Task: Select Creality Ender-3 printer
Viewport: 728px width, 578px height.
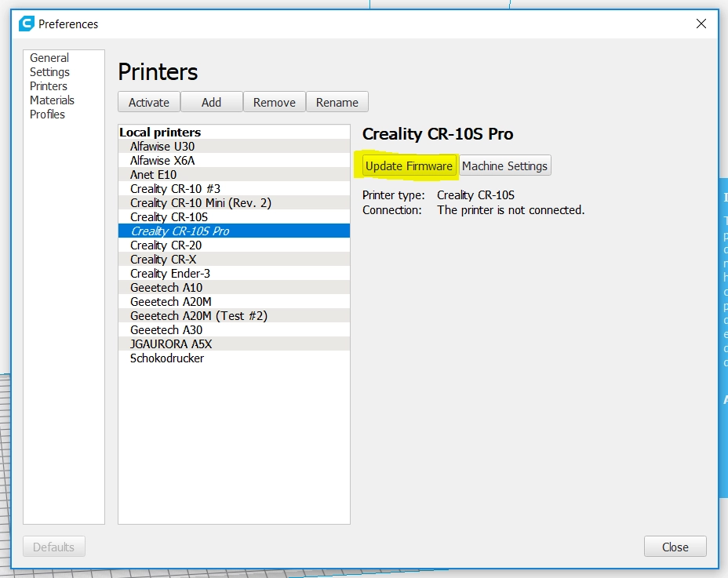Action: click(234, 274)
